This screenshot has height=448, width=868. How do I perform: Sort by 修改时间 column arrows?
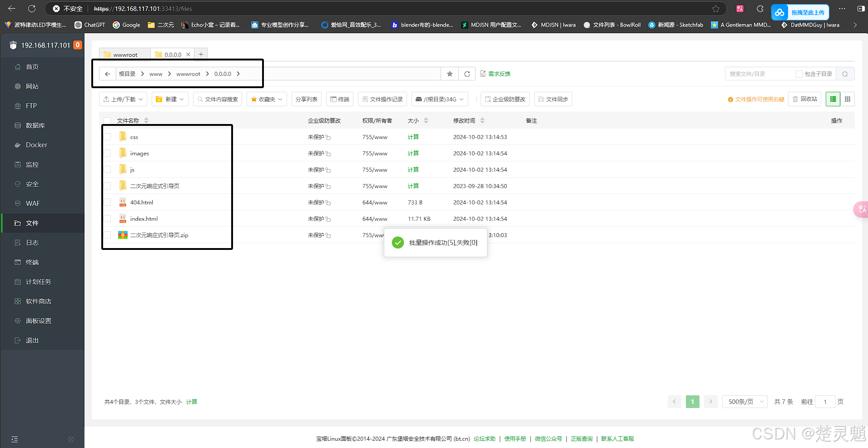pos(482,120)
